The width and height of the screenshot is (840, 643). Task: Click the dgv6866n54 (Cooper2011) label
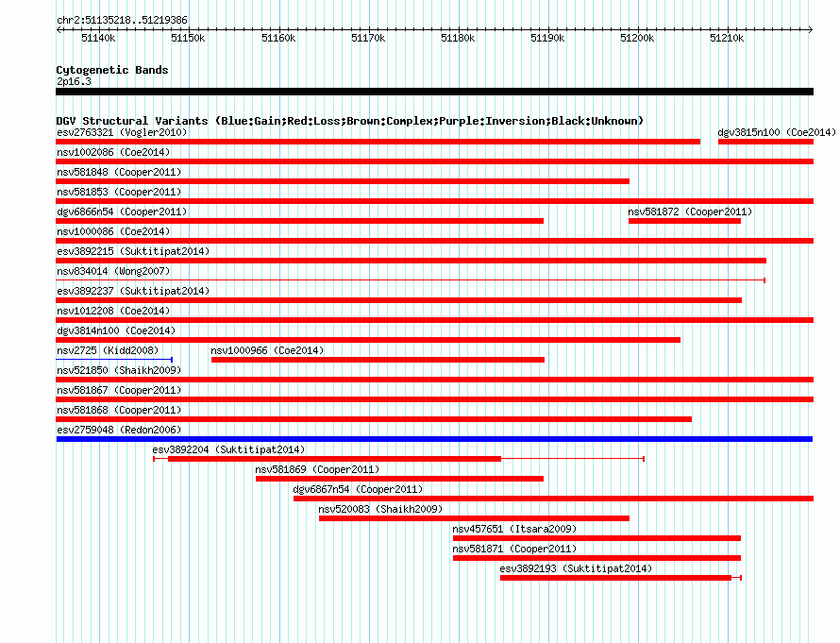pyautogui.click(x=122, y=212)
